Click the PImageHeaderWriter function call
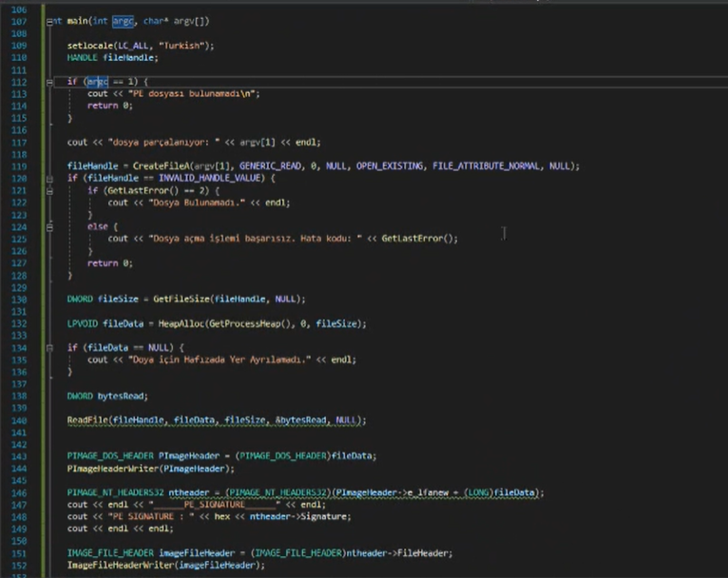 [113, 469]
